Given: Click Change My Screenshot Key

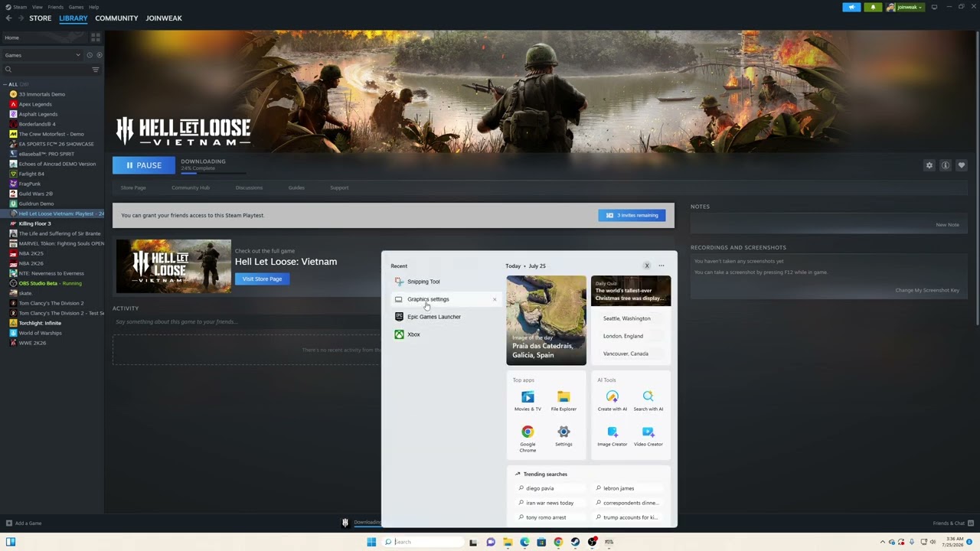Looking at the screenshot, I should [x=927, y=290].
